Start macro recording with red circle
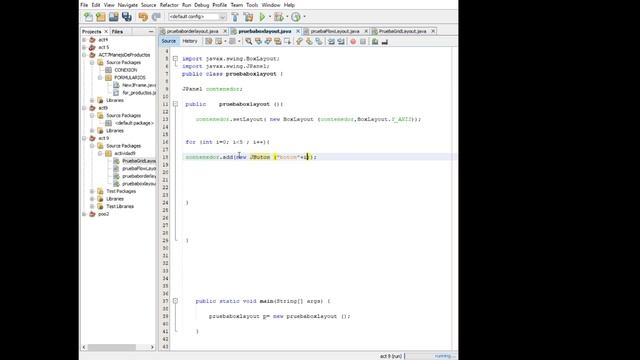This screenshot has height=360, width=640. 353,41
